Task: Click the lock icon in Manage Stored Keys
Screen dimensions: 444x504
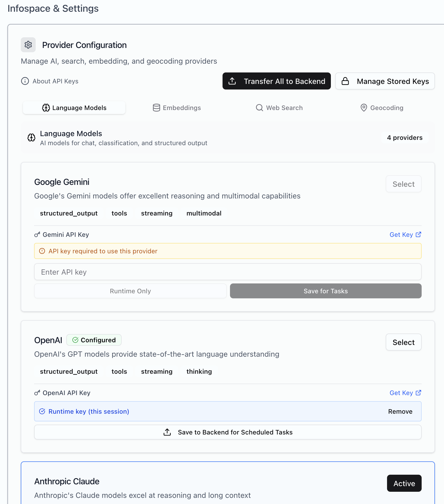Action: pos(345,81)
